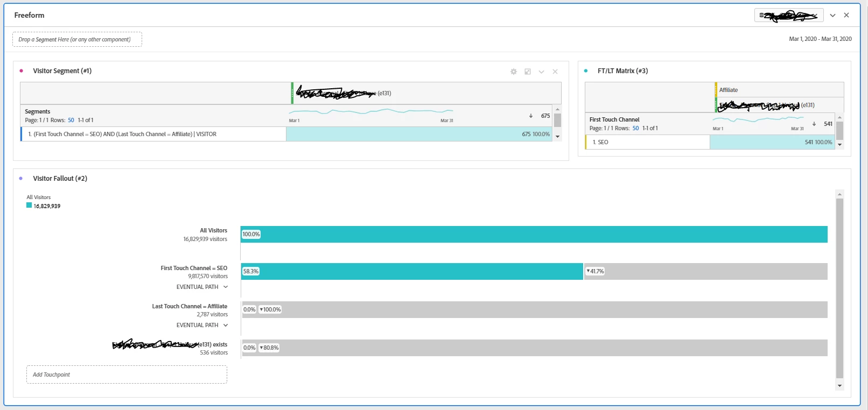The width and height of the screenshot is (868, 410).
Task: Click the First Touch Channel dimension header
Action: point(614,119)
